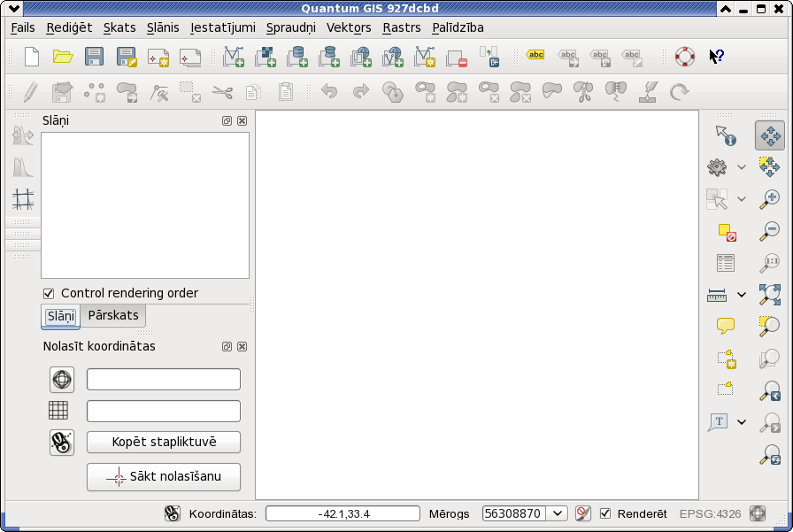Click the Save As floppy with pencil icon
The width and height of the screenshot is (793, 532).
point(127,57)
